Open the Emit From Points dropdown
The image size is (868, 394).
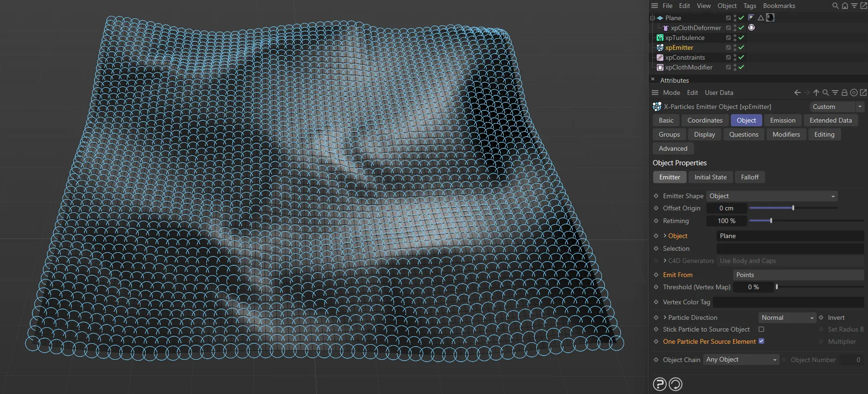tap(798, 275)
